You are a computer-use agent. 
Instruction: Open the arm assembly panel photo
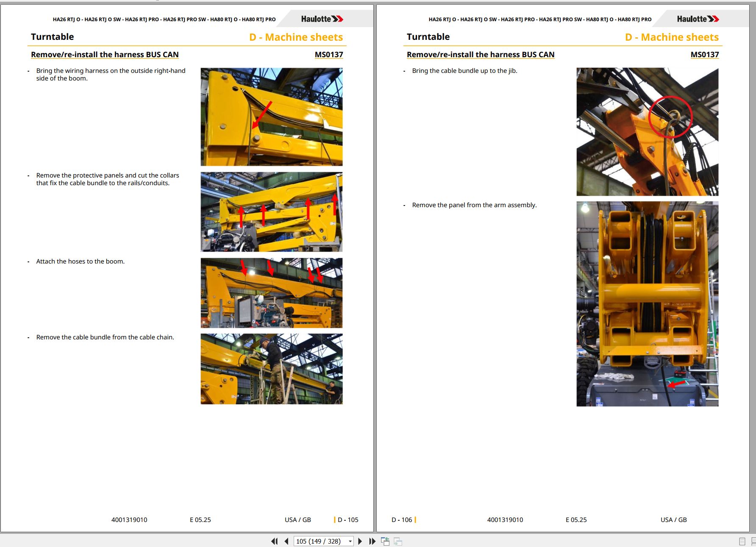coord(648,304)
